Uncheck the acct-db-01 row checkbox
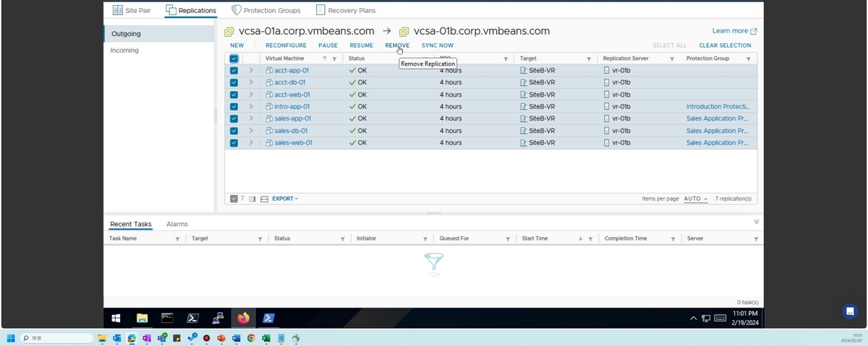 point(234,82)
